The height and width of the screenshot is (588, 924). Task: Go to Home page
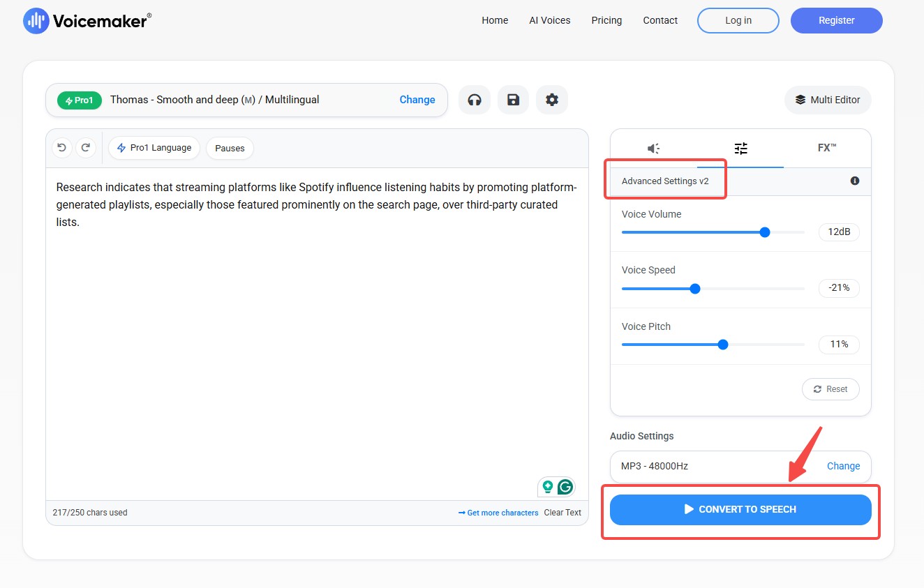(x=495, y=20)
